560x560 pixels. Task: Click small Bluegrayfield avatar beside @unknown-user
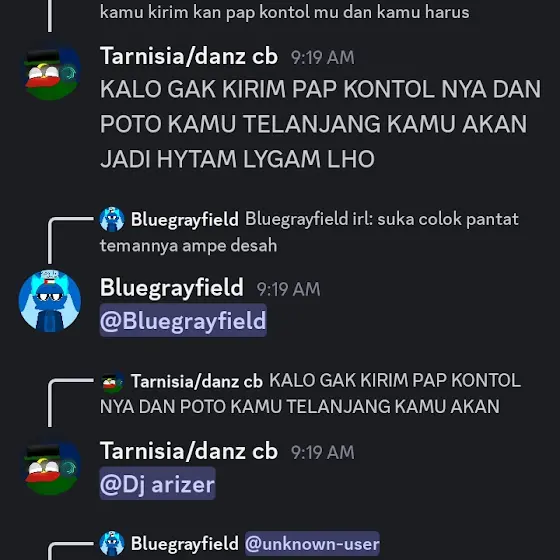point(112,544)
